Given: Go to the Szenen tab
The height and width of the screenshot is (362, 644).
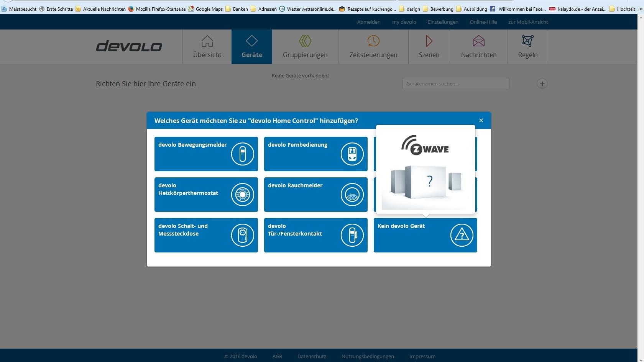Looking at the screenshot, I should 429,47.
